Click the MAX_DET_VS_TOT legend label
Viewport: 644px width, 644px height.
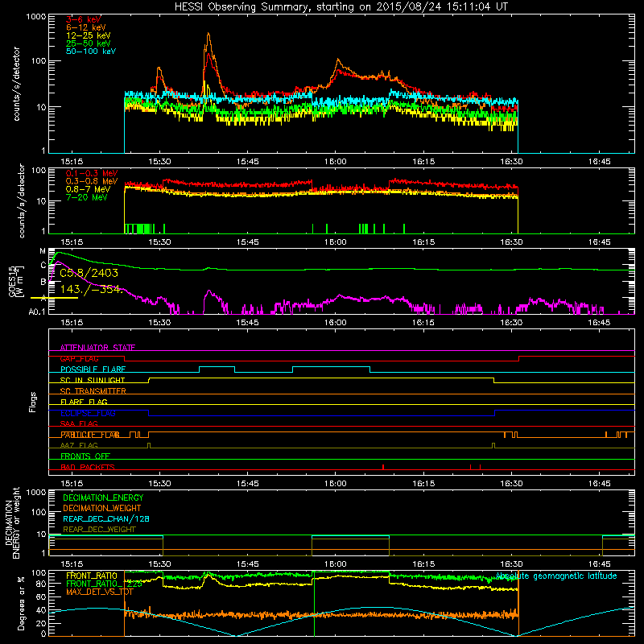tap(99, 592)
